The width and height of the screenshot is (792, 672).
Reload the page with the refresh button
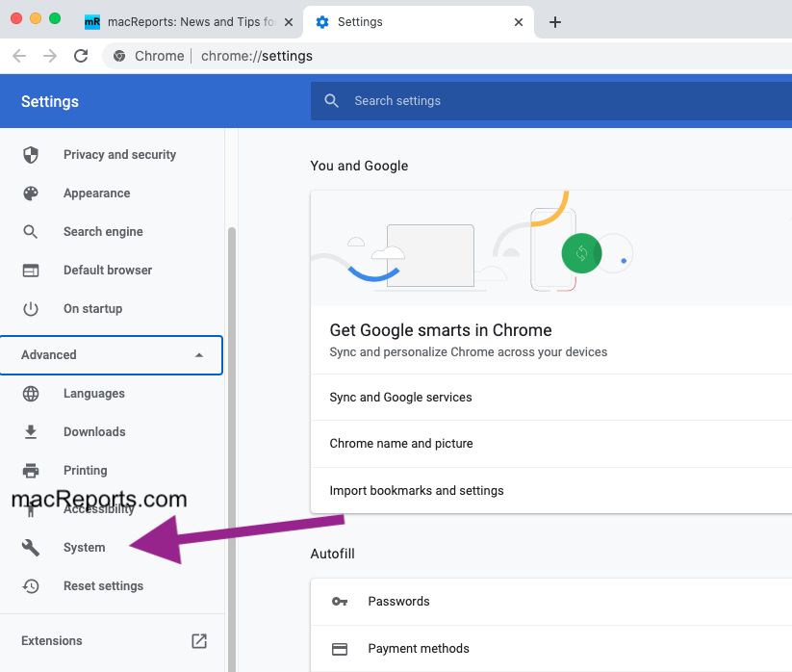point(81,56)
